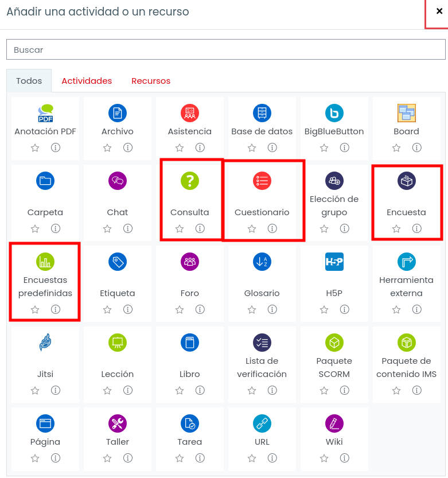Select the Cuestionario activity icon
This screenshot has height=478, width=448.
point(262,181)
